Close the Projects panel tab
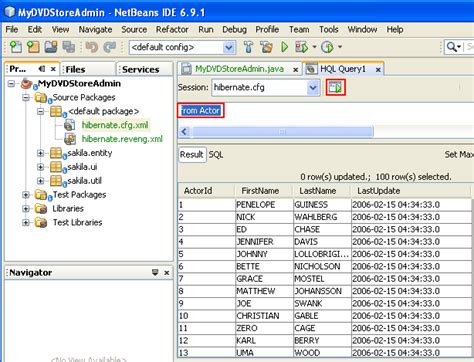 (x=53, y=69)
